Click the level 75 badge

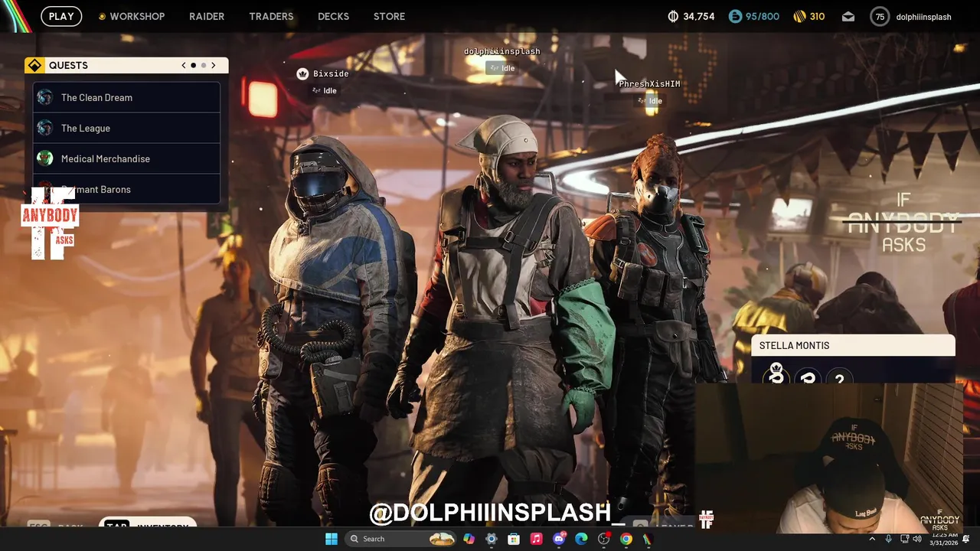tap(880, 16)
